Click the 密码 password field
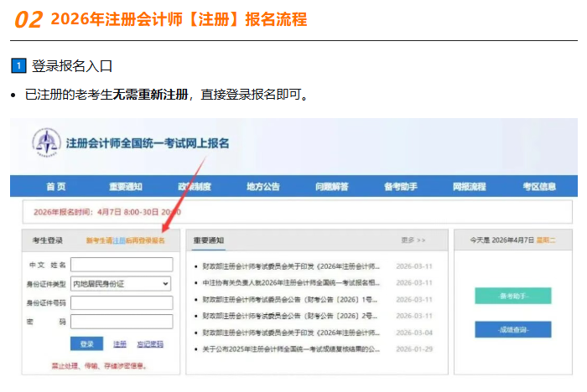 point(121,322)
